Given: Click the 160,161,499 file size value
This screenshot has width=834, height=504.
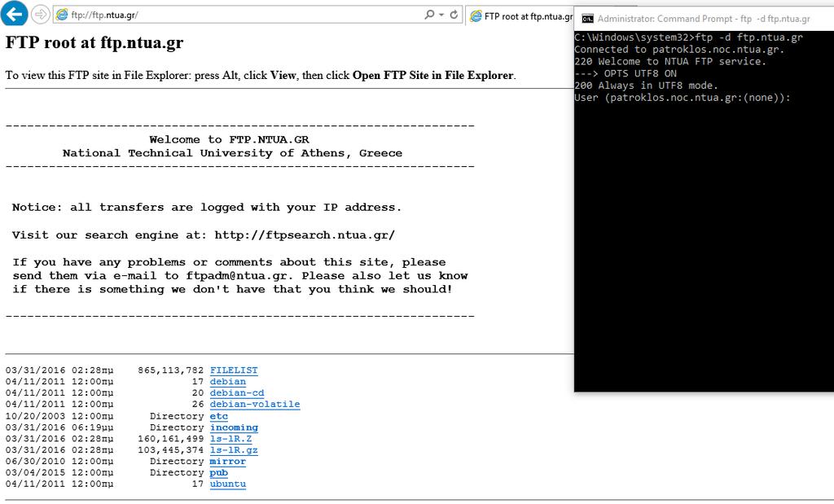Looking at the screenshot, I should tap(171, 439).
